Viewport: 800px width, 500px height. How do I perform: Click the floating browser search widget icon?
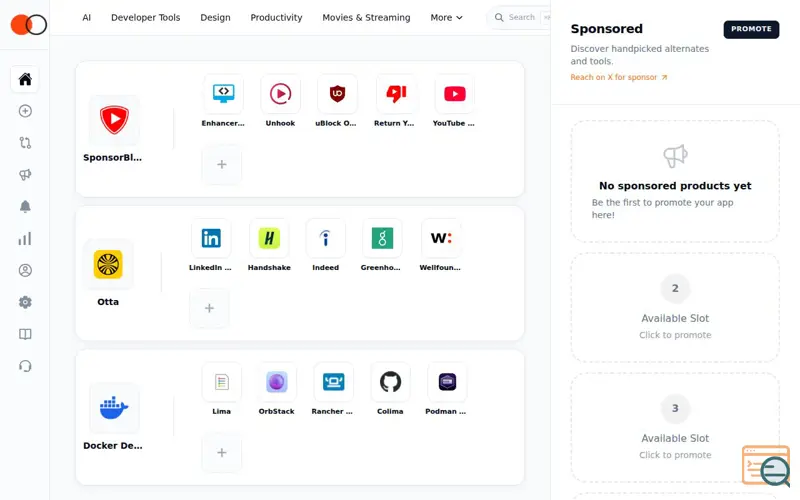point(766,466)
